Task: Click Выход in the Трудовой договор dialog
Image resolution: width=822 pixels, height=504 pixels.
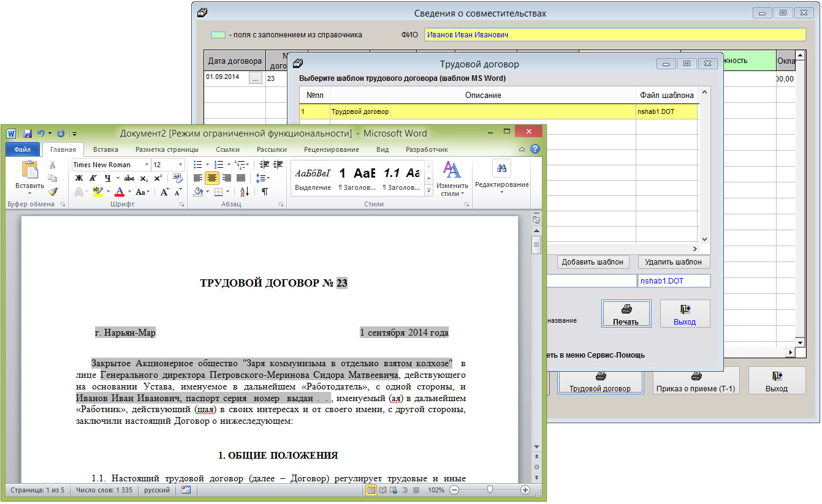Action: pyautogui.click(x=685, y=314)
